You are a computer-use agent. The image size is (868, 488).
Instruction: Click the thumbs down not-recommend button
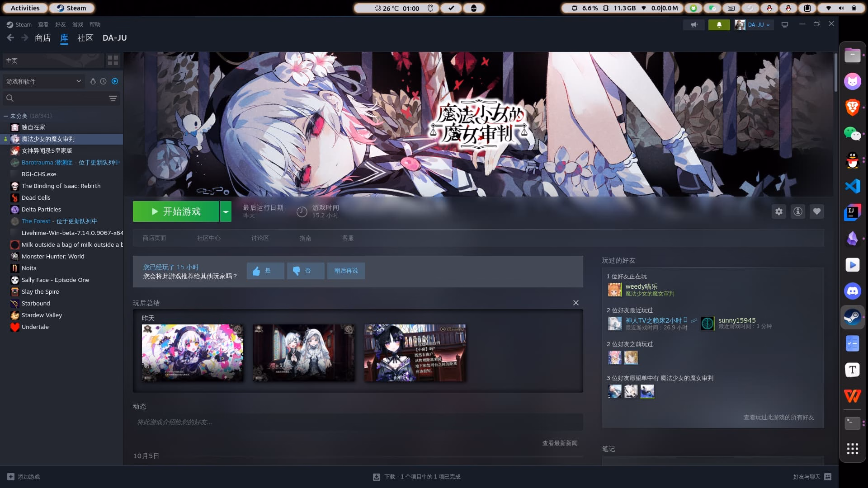click(306, 271)
